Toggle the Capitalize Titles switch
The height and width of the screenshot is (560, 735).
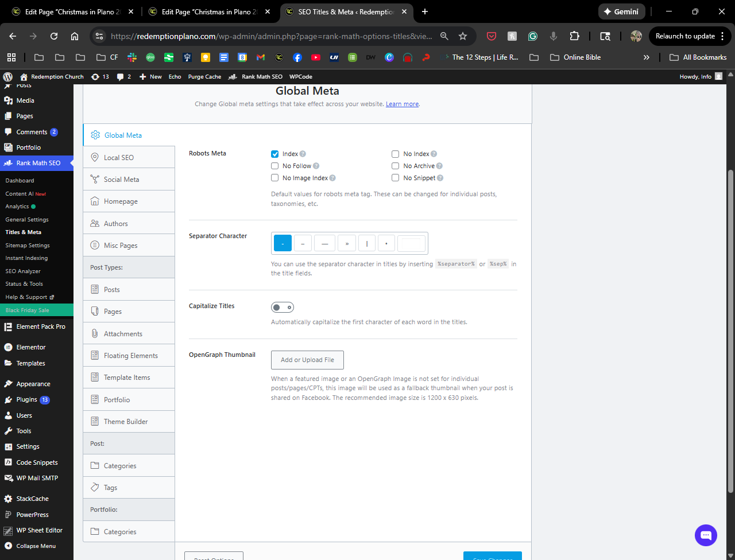pos(283,308)
